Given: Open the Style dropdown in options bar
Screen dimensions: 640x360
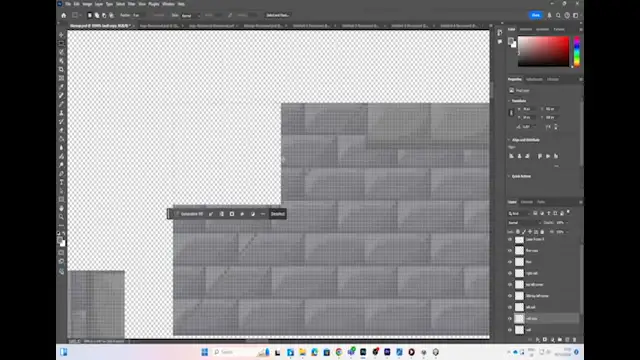Looking at the screenshot, I should click(x=191, y=16).
